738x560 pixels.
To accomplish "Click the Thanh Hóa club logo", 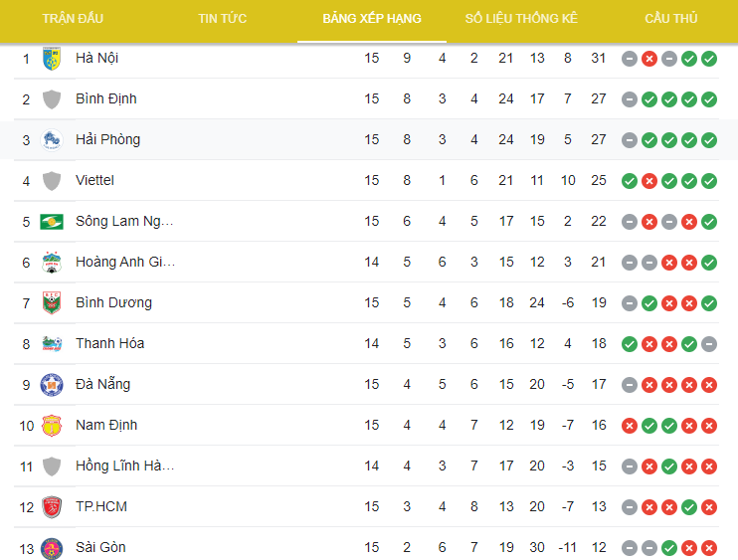I will pos(52,344).
